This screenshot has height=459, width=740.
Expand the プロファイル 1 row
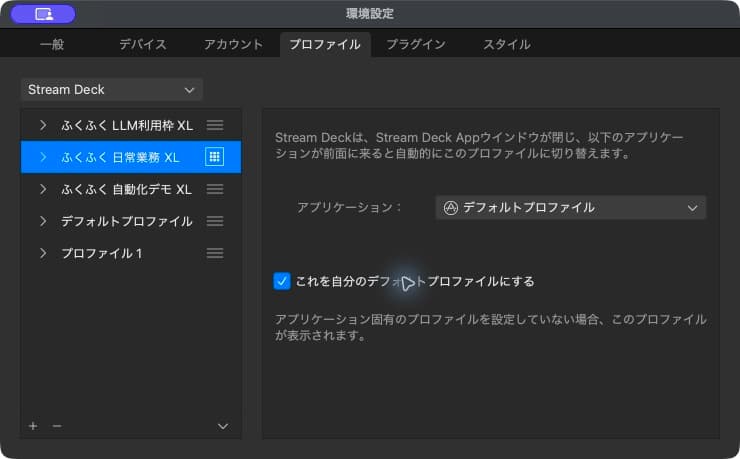43,253
